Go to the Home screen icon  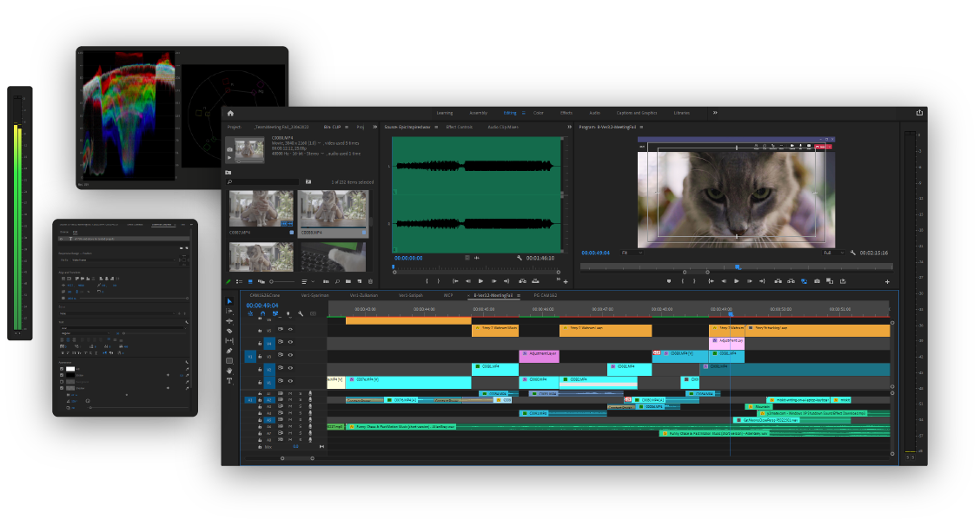pos(230,113)
